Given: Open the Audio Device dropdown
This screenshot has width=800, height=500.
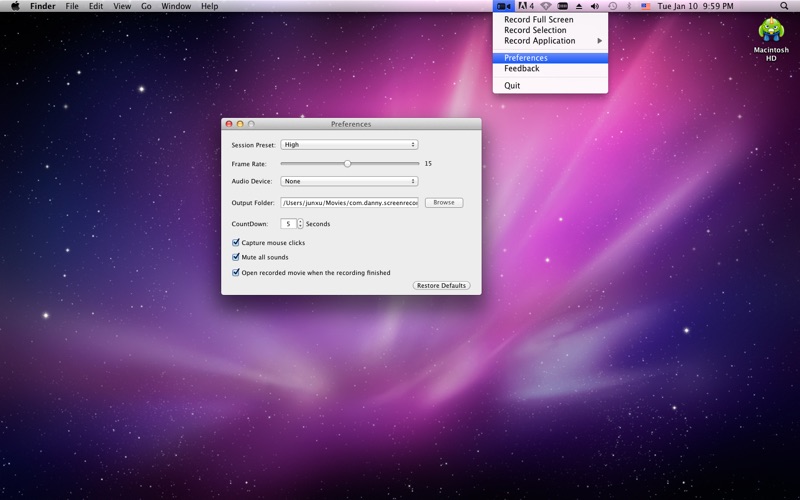Looking at the screenshot, I should coord(349,181).
